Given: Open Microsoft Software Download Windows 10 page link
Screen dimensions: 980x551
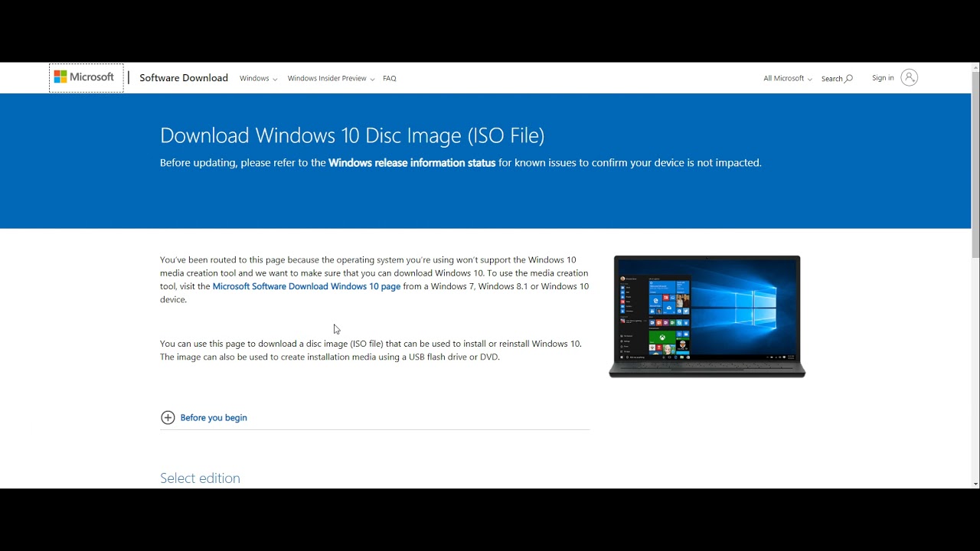Looking at the screenshot, I should [x=306, y=286].
